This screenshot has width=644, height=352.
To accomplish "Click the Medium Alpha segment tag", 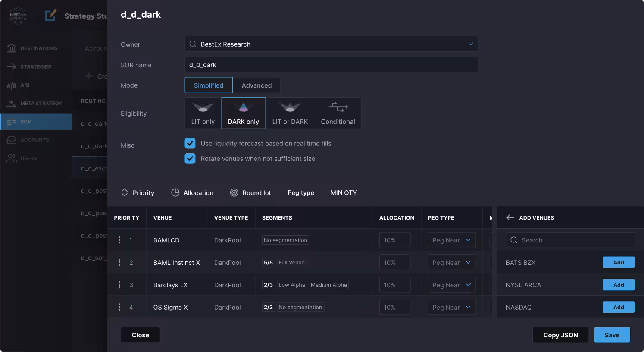I will tap(328, 285).
